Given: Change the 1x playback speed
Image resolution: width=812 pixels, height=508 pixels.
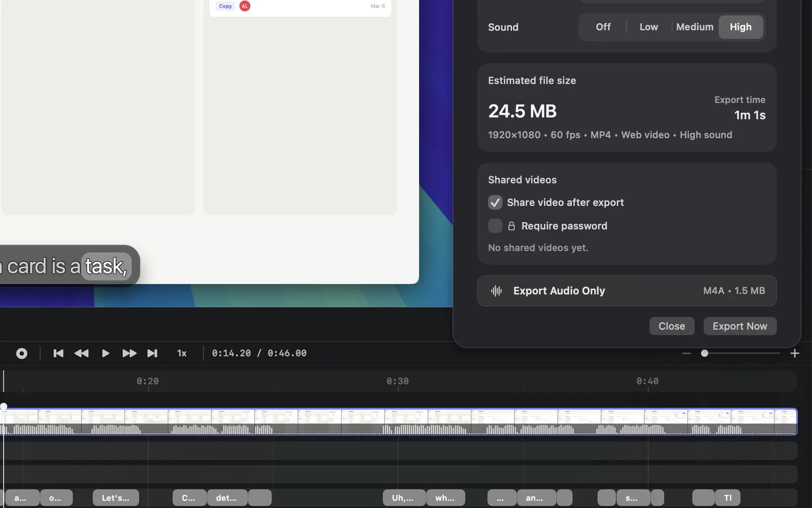Looking at the screenshot, I should pos(182,354).
